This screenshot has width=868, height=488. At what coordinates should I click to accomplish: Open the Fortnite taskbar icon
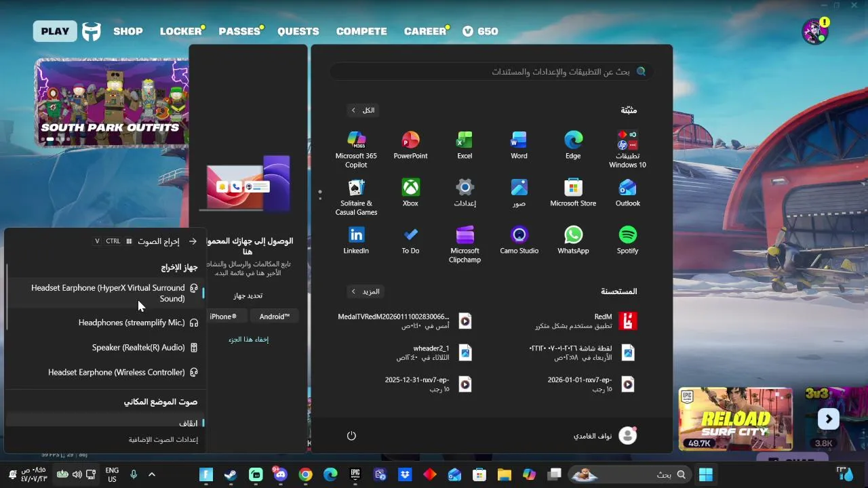click(x=206, y=474)
